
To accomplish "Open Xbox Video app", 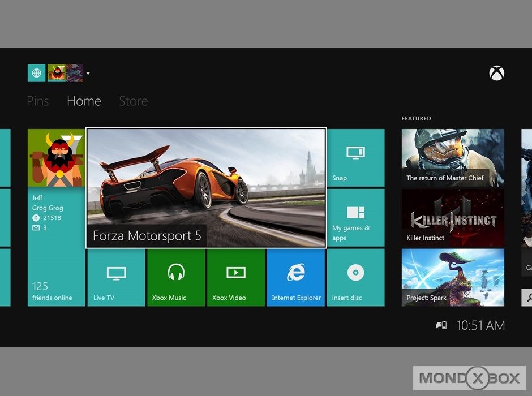I will coord(236,278).
